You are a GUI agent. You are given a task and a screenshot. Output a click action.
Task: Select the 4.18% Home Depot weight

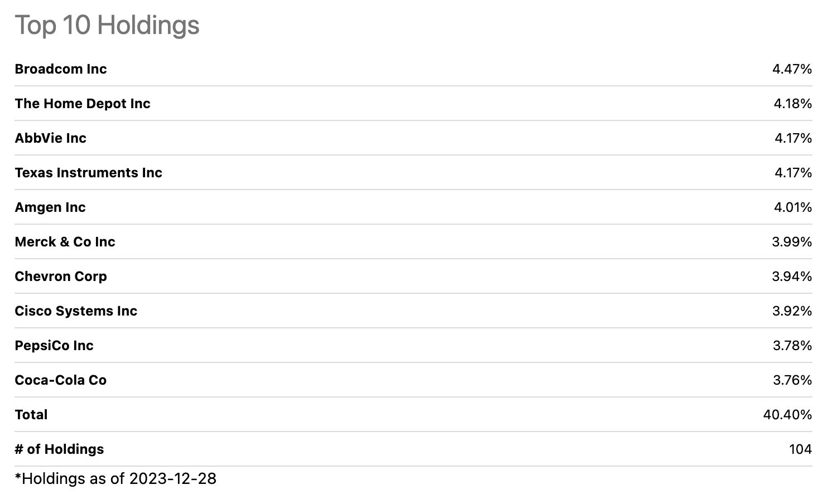click(x=792, y=104)
